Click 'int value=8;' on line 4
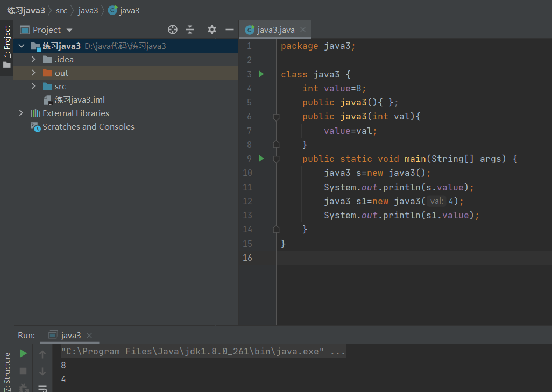The height and width of the screenshot is (392, 552). coord(334,88)
